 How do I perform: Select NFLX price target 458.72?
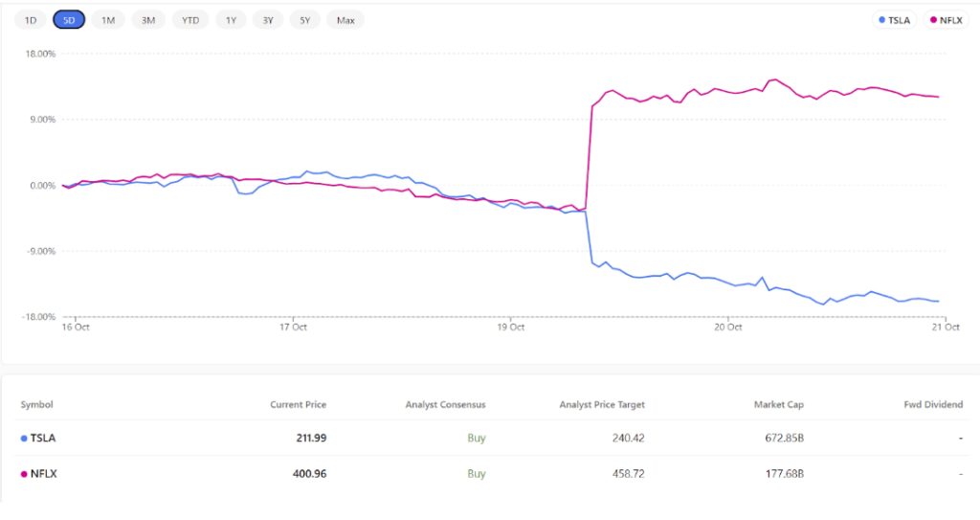coord(628,474)
